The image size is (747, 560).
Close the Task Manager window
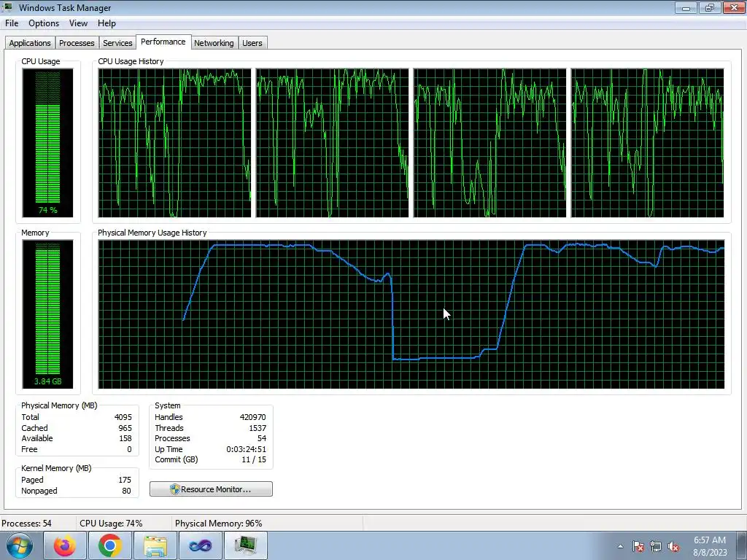[734, 7]
